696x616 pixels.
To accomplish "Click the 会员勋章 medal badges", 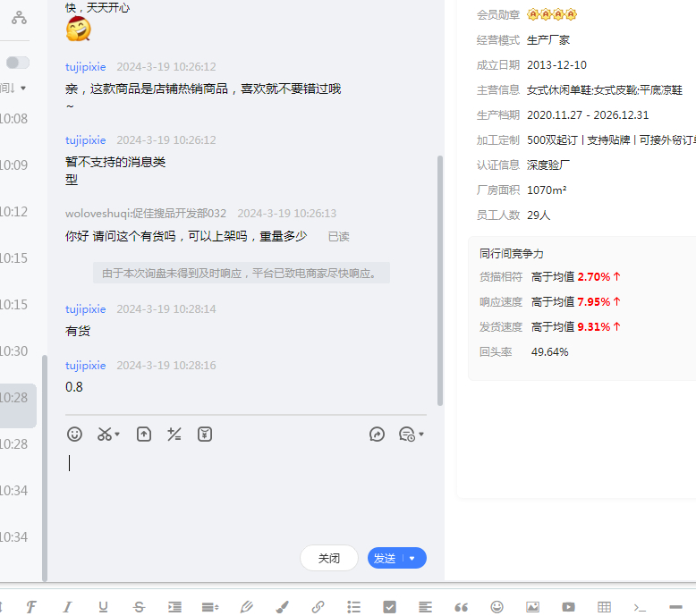I will [552, 14].
